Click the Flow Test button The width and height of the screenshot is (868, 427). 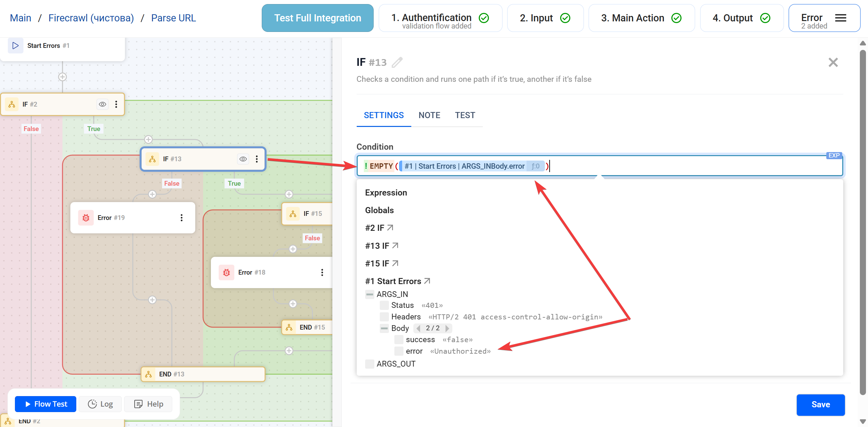tap(46, 404)
